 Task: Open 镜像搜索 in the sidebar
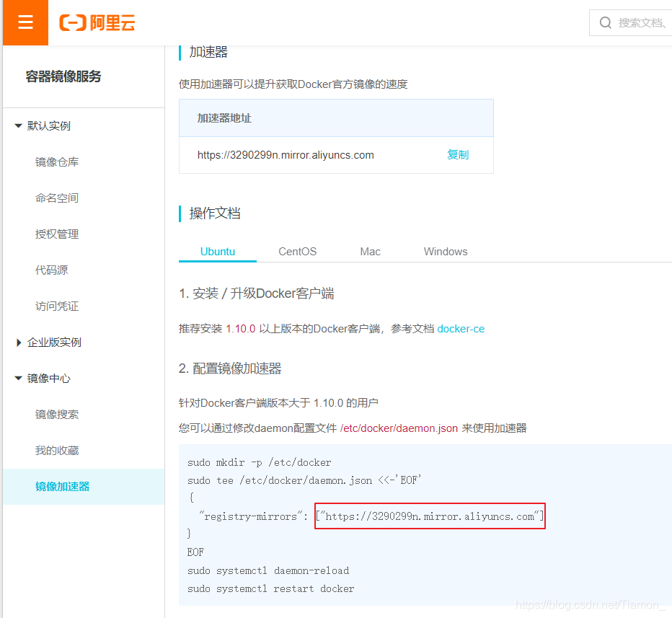tap(57, 415)
